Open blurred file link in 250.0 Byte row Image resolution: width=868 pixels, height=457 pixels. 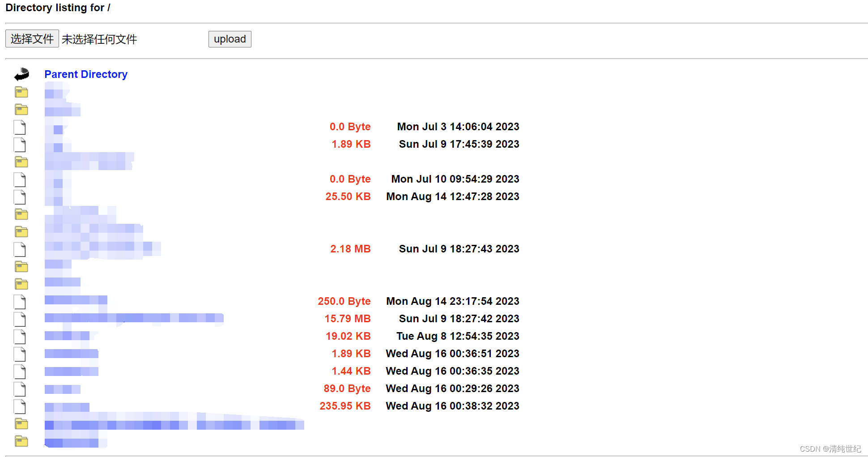point(76,300)
